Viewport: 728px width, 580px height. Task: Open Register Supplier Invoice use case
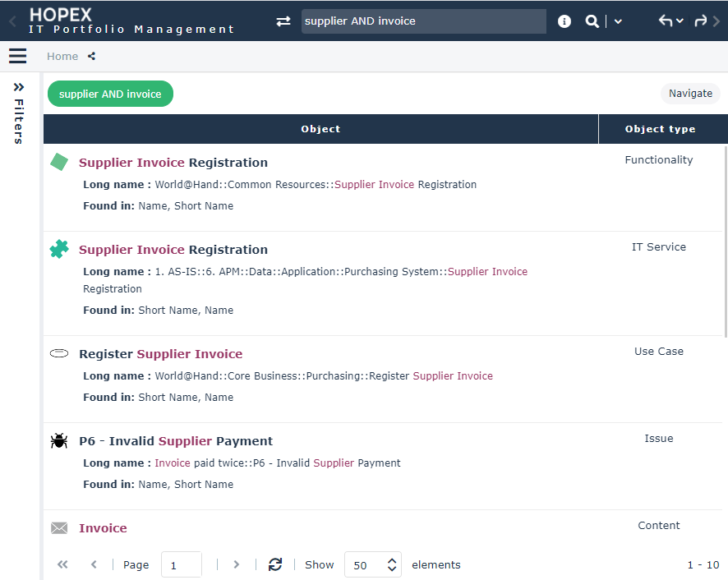(x=160, y=354)
